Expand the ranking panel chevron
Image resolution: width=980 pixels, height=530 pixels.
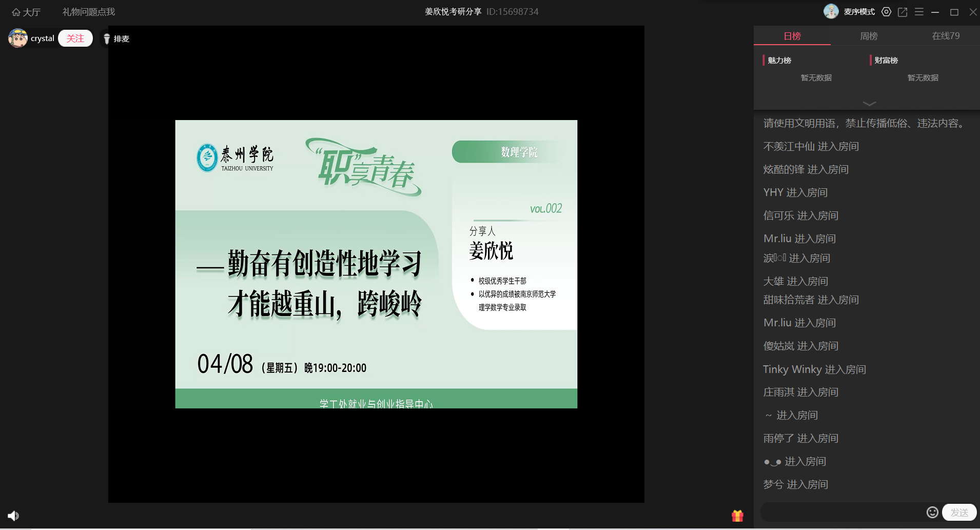(x=869, y=104)
